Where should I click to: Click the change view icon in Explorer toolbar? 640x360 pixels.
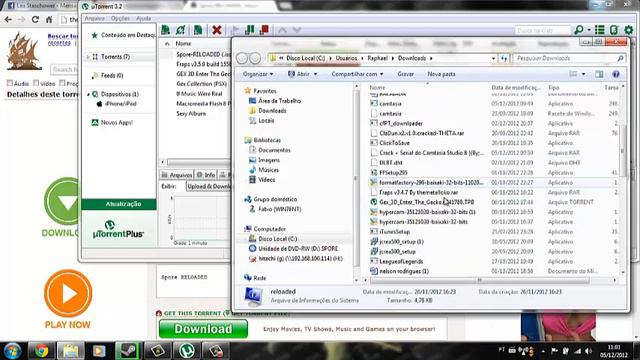coord(573,74)
